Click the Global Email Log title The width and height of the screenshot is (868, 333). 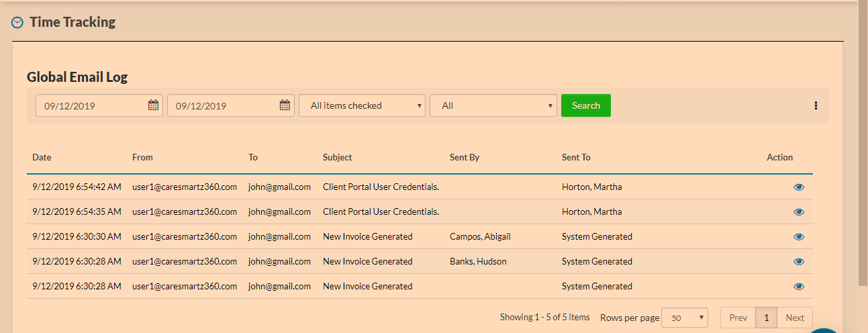(x=77, y=77)
